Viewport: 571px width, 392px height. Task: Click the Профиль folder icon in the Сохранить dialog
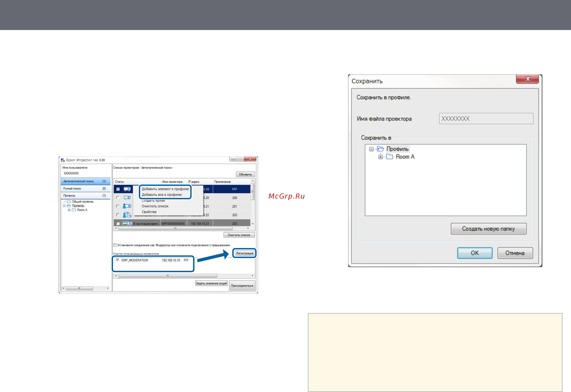click(x=380, y=149)
